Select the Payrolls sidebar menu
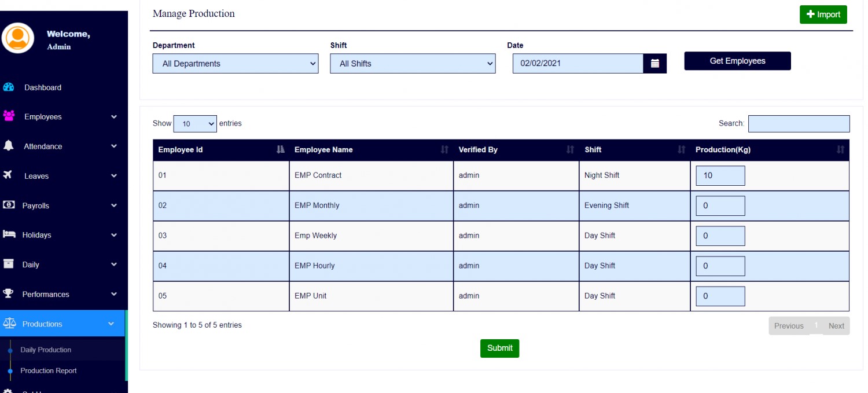This screenshot has height=393, width=868. (64, 205)
